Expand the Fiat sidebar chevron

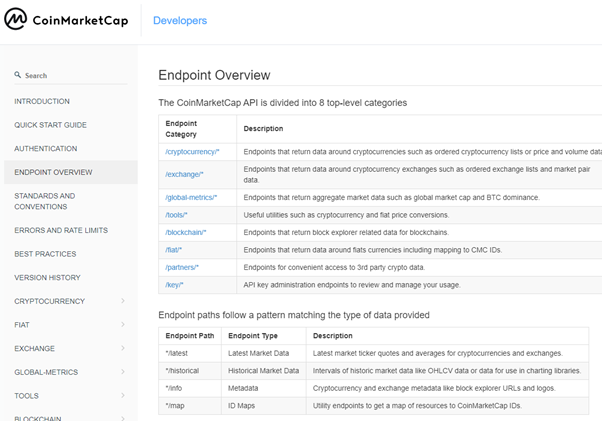(123, 325)
